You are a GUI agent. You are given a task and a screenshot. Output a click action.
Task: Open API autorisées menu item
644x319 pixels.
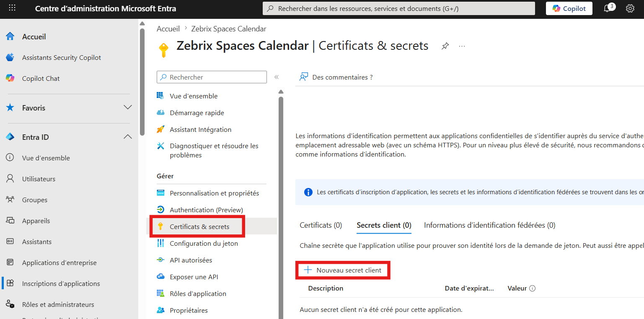tap(191, 260)
